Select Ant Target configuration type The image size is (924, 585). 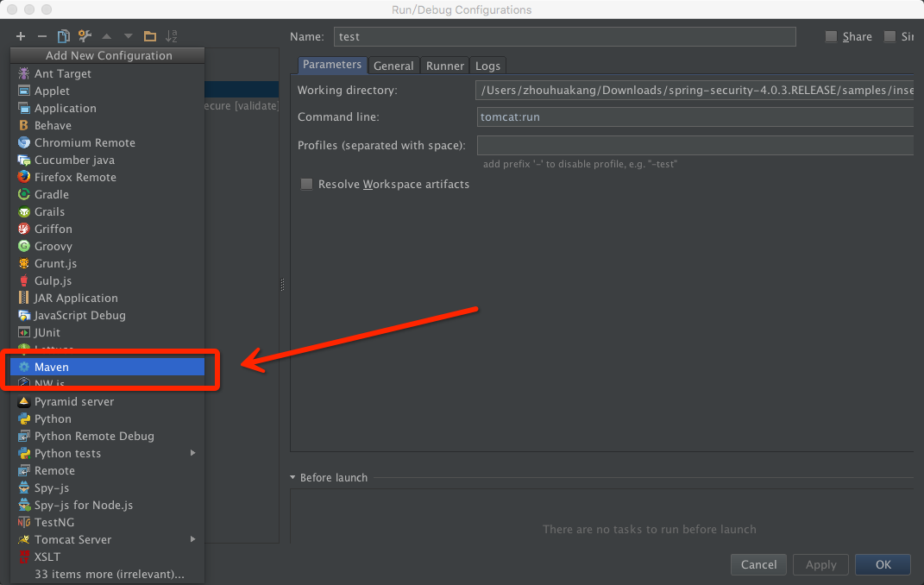[107, 73]
